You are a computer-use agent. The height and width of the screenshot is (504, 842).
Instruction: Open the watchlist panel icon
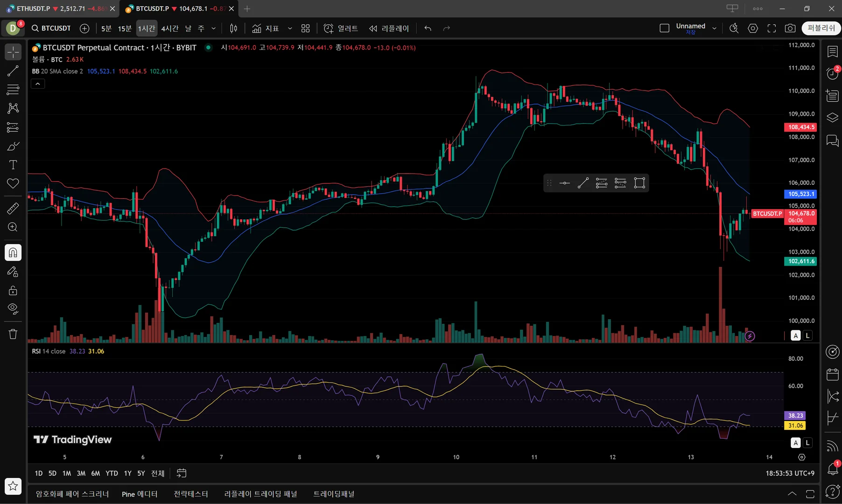(833, 52)
